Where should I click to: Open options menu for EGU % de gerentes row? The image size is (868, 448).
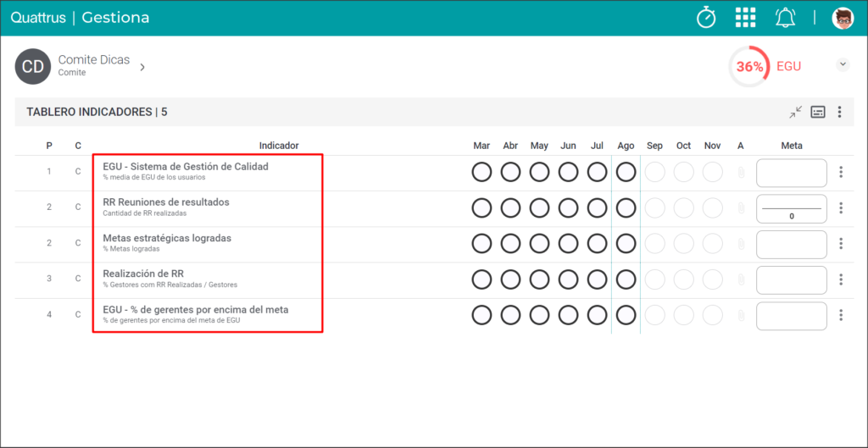841,315
